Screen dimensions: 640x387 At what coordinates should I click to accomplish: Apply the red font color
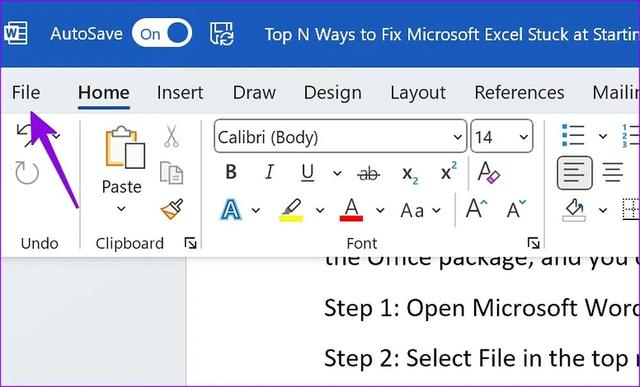pyautogui.click(x=351, y=210)
